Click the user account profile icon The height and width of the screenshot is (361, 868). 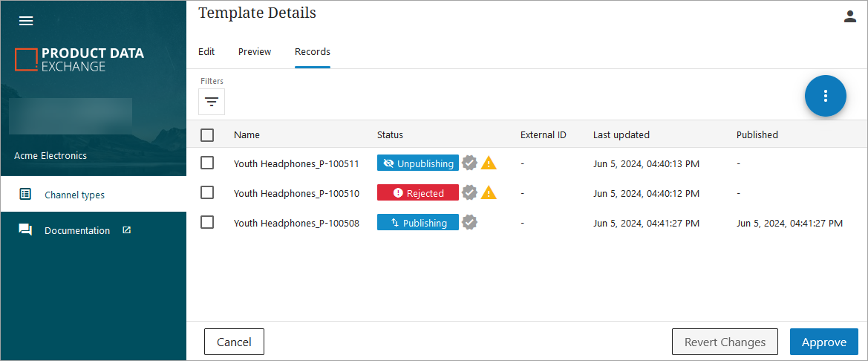point(850,16)
